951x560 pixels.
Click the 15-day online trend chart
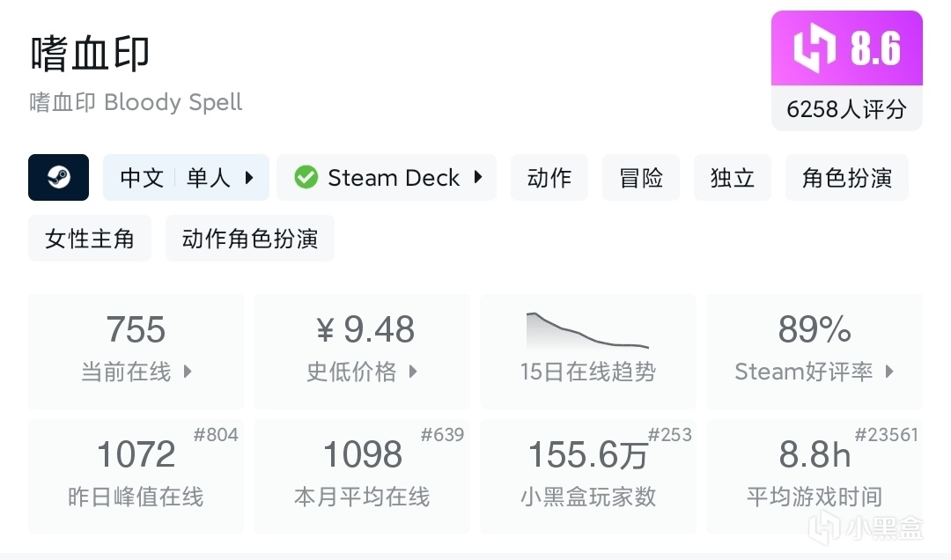[x=587, y=331]
